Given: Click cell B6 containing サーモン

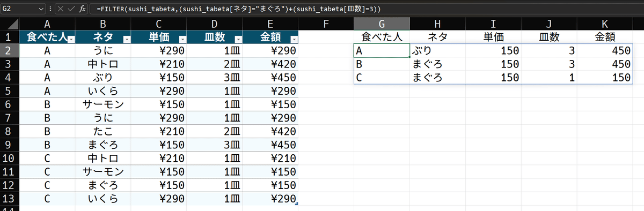Looking at the screenshot, I should tap(103, 104).
